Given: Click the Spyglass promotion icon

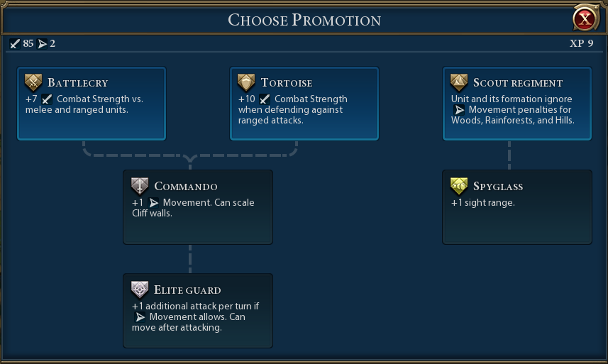Looking at the screenshot, I should (459, 186).
